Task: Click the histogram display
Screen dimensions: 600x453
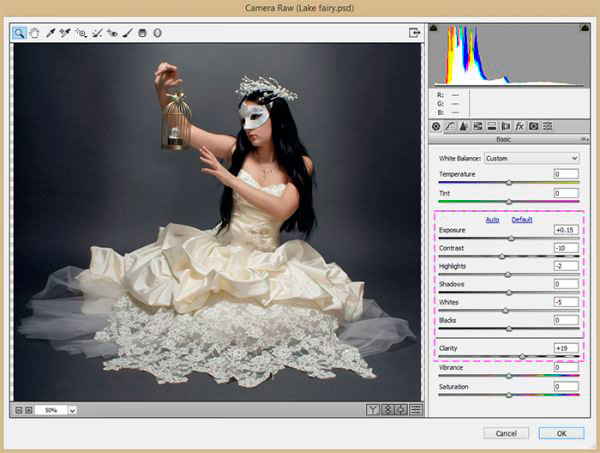Action: pos(509,56)
